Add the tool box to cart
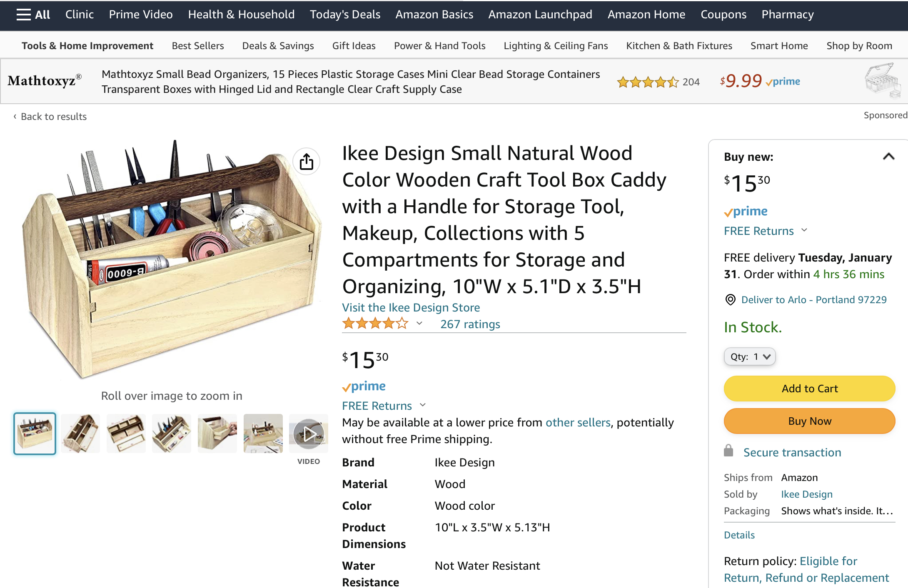Viewport: 908px width, 588px height. click(809, 389)
